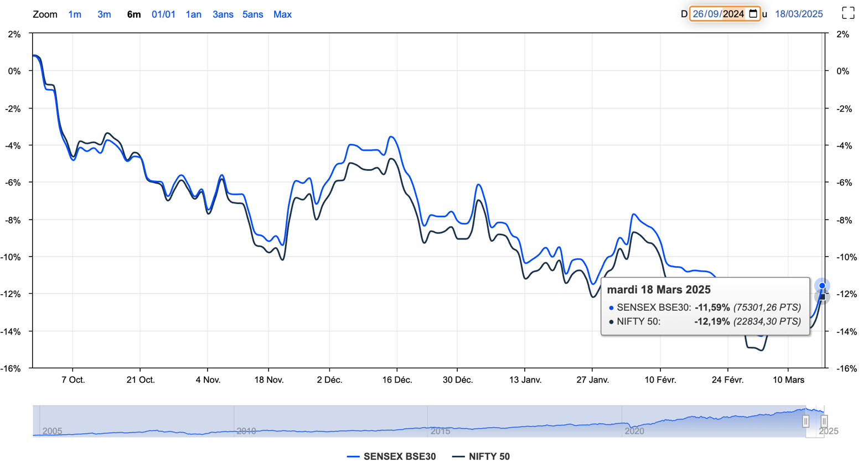Click the start date field 26/09/2024
The image size is (868, 469).
[718, 14]
